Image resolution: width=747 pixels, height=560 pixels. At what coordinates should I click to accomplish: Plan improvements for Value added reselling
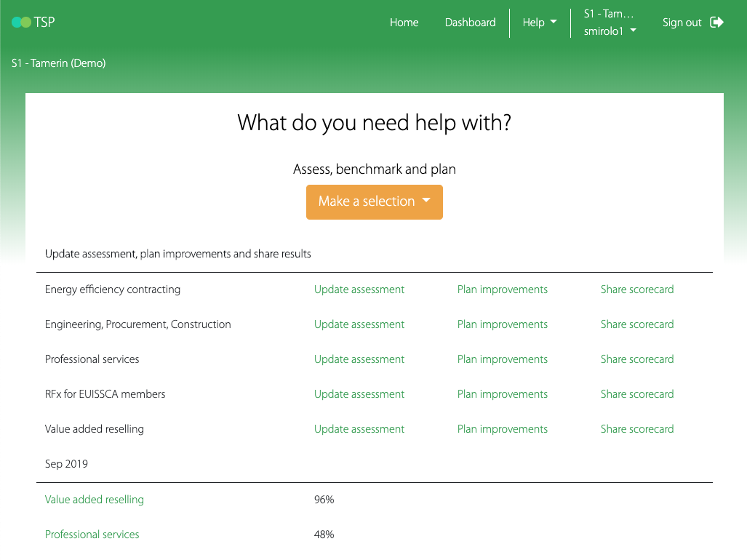coord(502,429)
